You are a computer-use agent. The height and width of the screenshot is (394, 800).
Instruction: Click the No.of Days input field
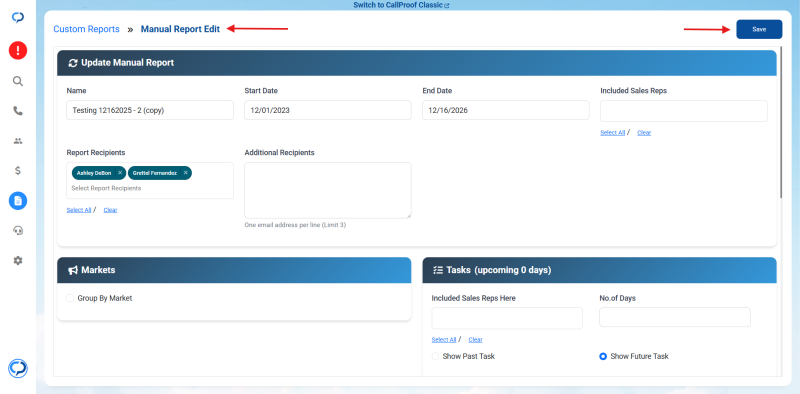click(674, 317)
